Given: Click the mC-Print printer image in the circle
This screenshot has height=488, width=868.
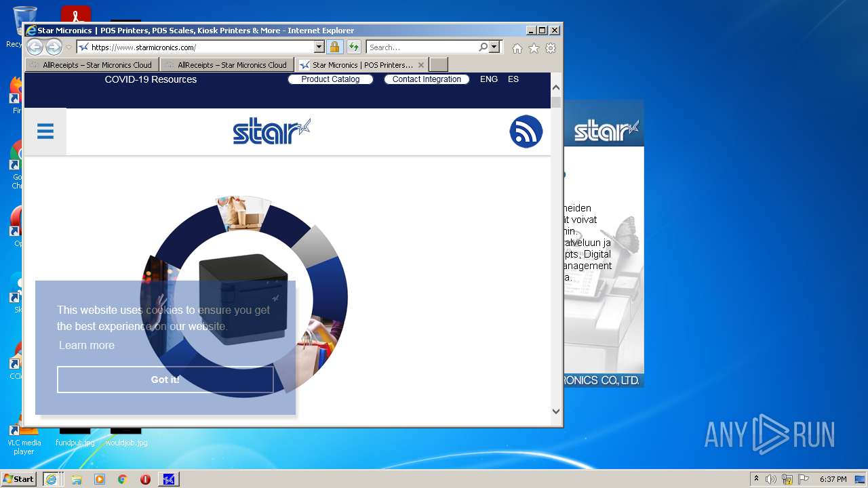Looking at the screenshot, I should tap(243, 298).
